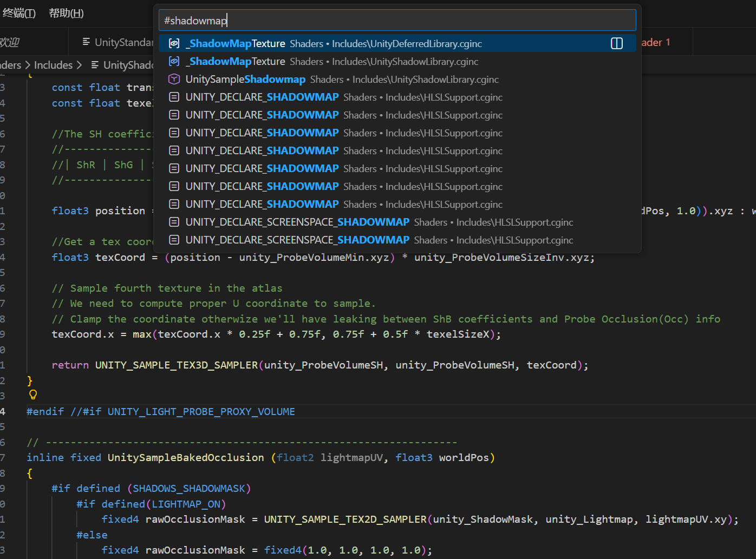Click the float3 texCoord declaration

[98, 257]
